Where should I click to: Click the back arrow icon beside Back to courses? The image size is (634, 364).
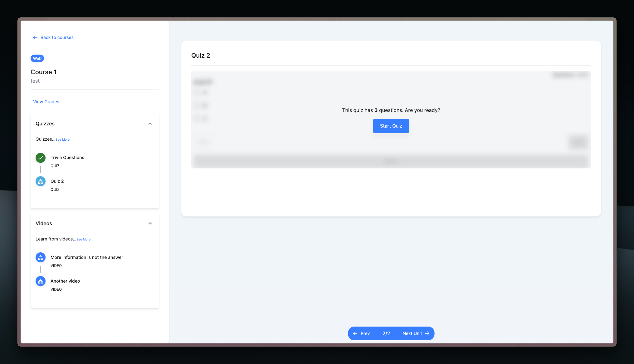click(35, 37)
